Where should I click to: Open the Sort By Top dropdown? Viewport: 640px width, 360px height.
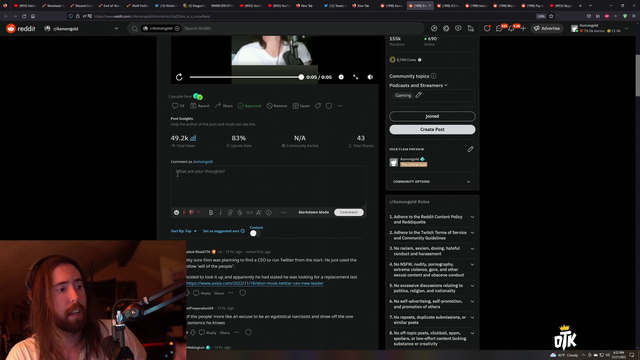coord(184,231)
